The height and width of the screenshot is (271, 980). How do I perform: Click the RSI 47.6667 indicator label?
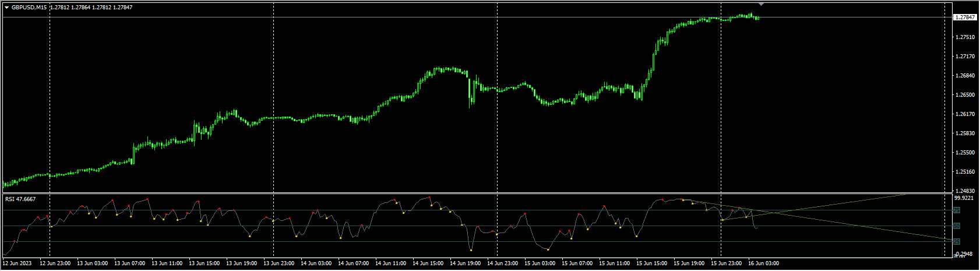point(20,199)
